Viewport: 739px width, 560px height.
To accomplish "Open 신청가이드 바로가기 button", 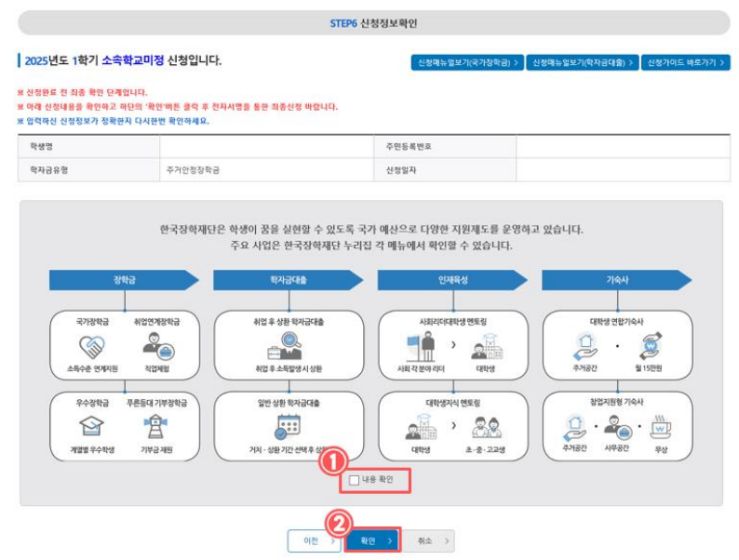I will point(686,62).
